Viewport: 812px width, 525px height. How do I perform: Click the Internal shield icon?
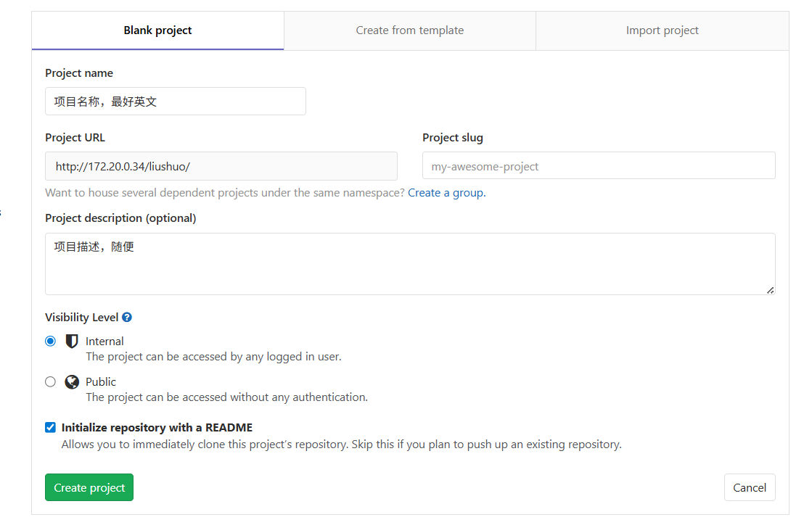point(72,341)
